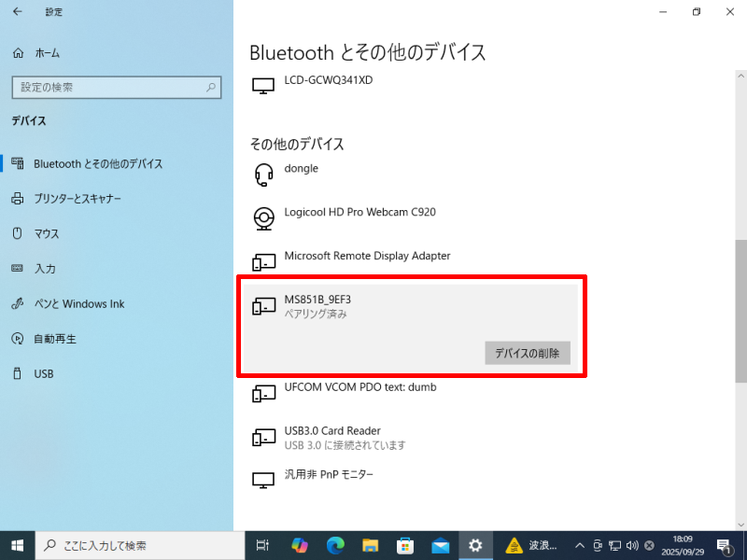This screenshot has height=560, width=747.
Task: Click the 設定の検索 search field
Action: [x=107, y=88]
